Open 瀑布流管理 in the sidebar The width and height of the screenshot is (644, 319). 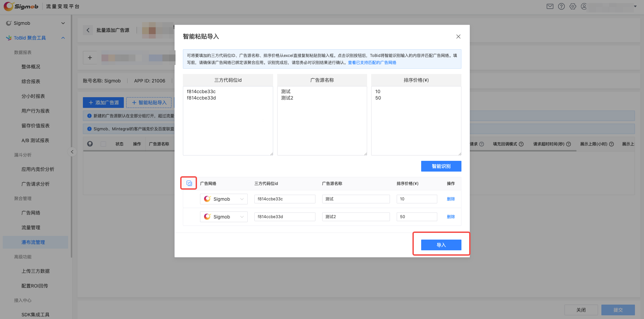pos(33,242)
